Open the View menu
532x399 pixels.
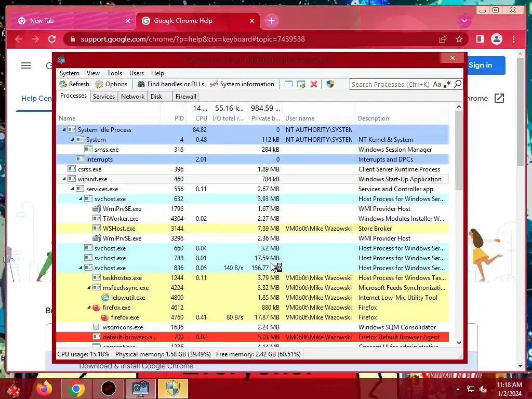93,73
